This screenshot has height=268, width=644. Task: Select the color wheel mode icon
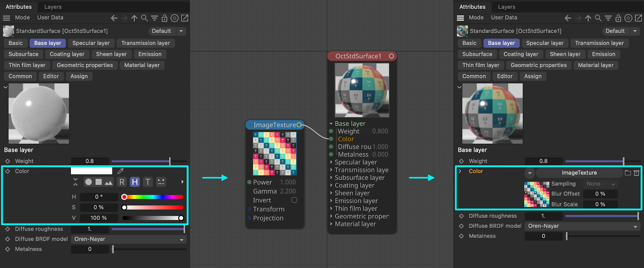(88, 182)
